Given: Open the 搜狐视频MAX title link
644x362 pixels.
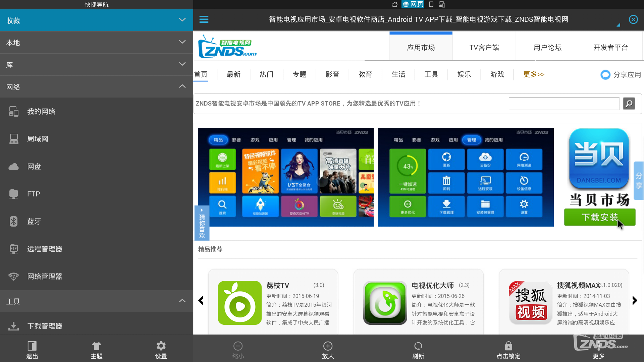Looking at the screenshot, I should pos(579,285).
